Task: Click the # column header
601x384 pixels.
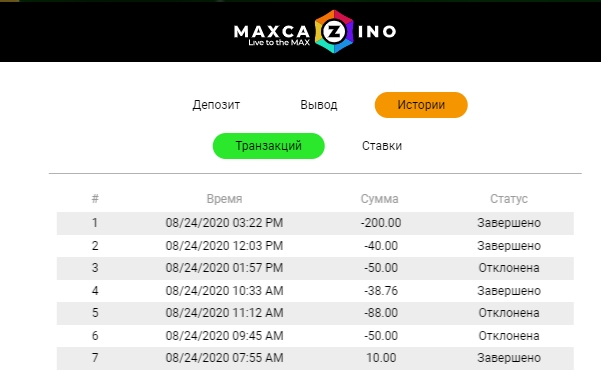Action: pos(95,199)
